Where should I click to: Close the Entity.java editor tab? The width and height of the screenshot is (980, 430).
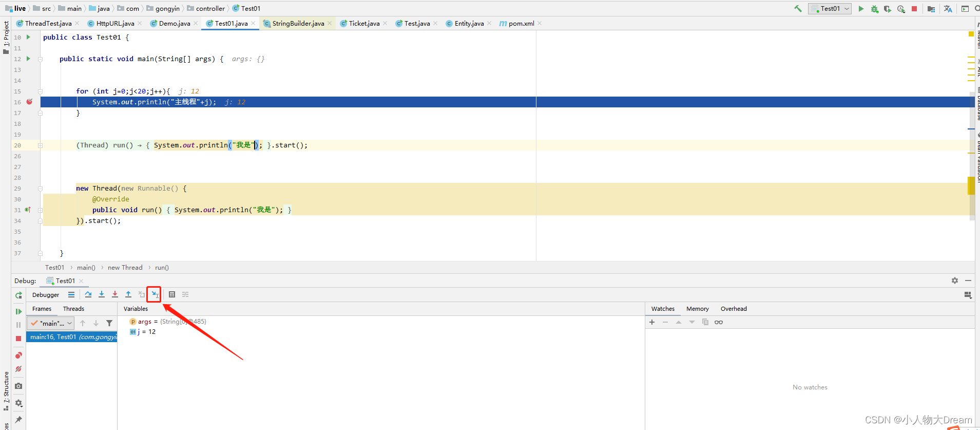point(490,24)
